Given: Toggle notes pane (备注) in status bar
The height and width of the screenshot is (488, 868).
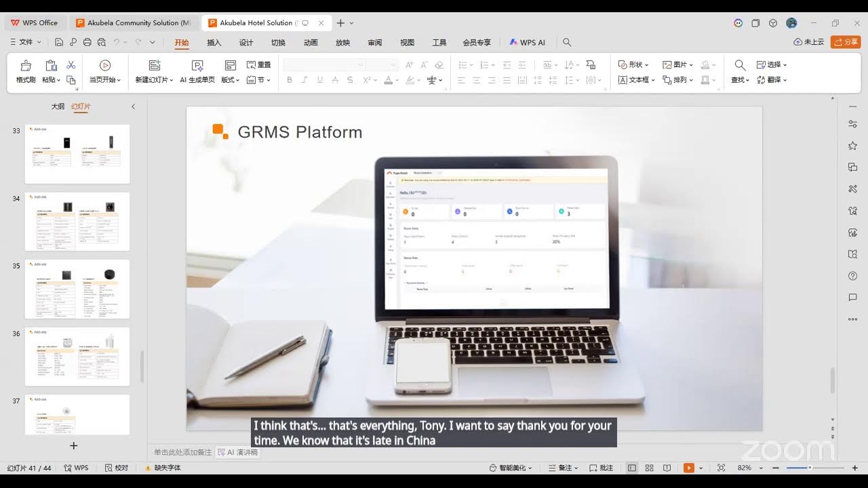Looking at the screenshot, I should (563, 468).
